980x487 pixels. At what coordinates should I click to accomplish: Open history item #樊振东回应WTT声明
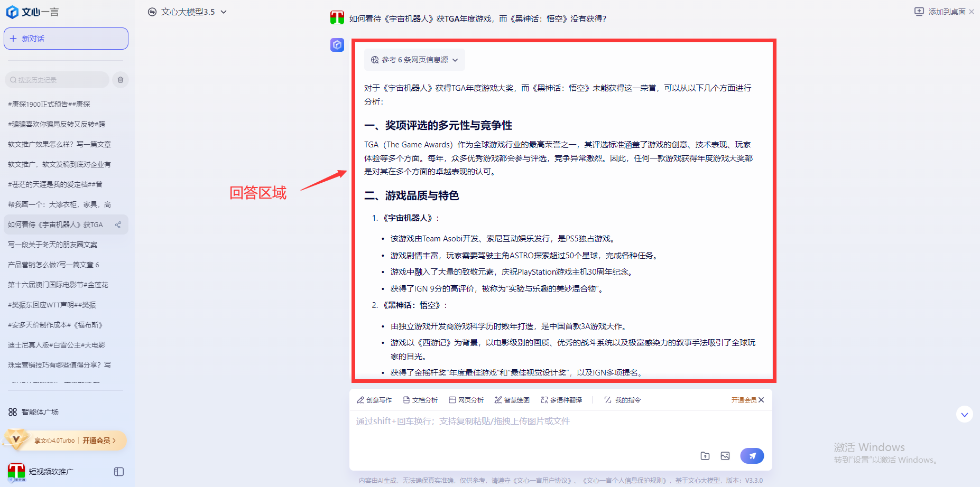(52, 305)
